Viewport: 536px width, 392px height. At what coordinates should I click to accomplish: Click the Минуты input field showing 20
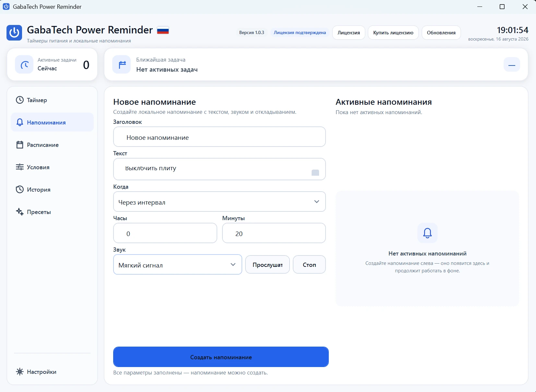(274, 233)
